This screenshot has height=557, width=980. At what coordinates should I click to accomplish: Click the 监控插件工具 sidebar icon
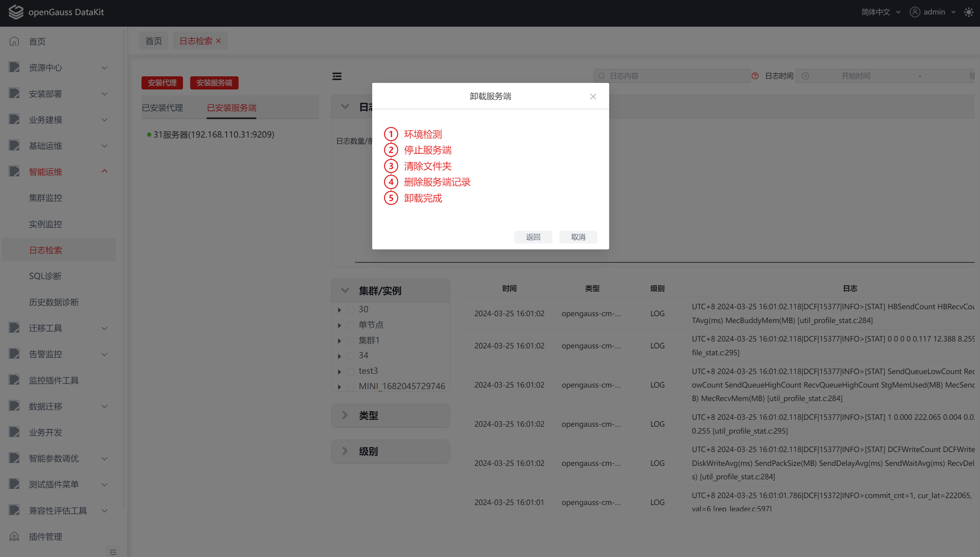point(14,379)
